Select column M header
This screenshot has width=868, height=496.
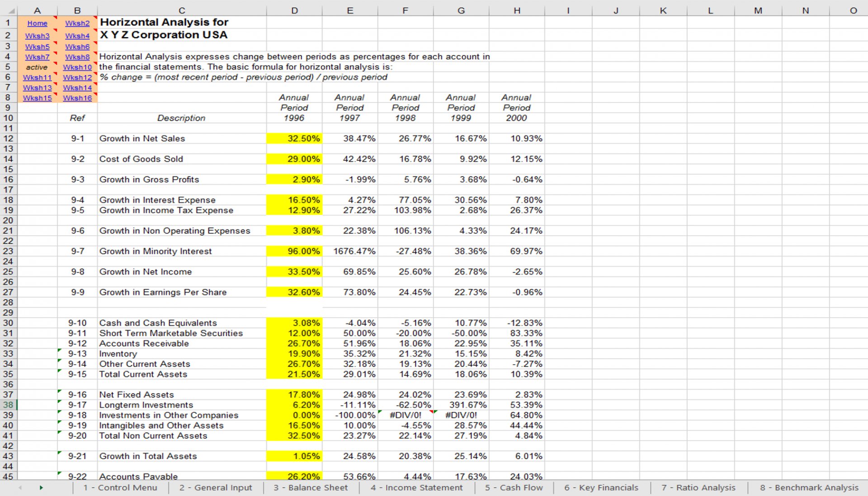click(758, 10)
